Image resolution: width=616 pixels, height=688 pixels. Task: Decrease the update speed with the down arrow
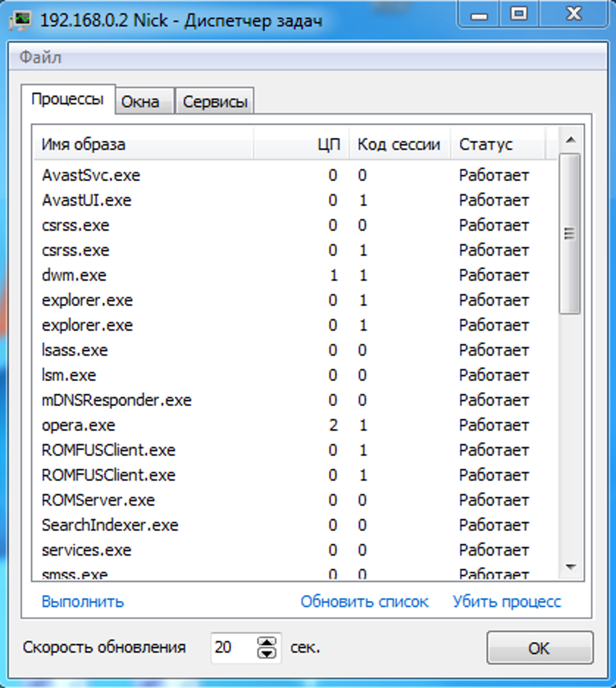pos(267,653)
